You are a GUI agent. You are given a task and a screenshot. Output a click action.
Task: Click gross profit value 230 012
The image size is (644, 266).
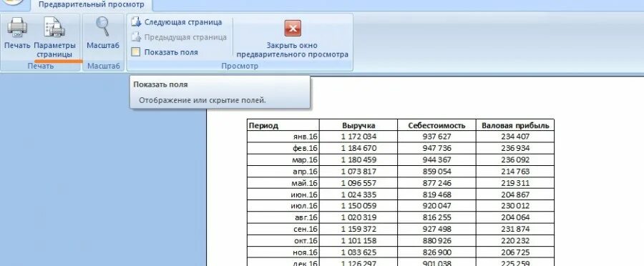click(515, 206)
